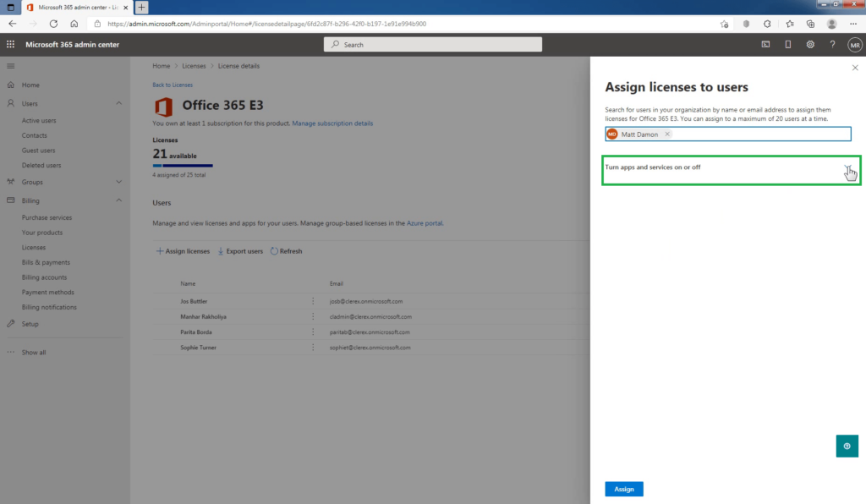Go to Licenses breadcrumb
Viewport: 866px width, 504px height.
coord(194,66)
